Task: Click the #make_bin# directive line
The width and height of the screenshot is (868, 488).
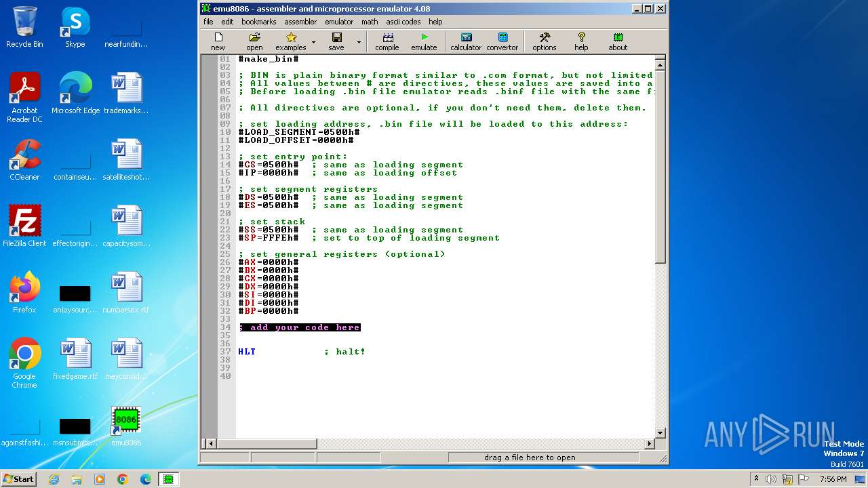Action: (269, 59)
